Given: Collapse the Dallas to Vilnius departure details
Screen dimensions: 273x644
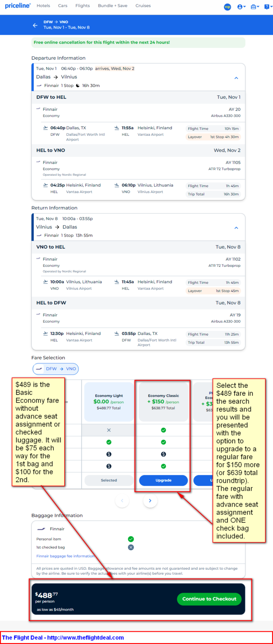Looking at the screenshot, I should [x=236, y=77].
